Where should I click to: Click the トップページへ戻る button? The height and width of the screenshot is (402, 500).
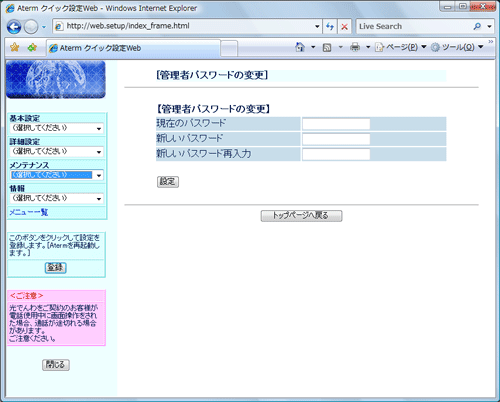point(301,216)
